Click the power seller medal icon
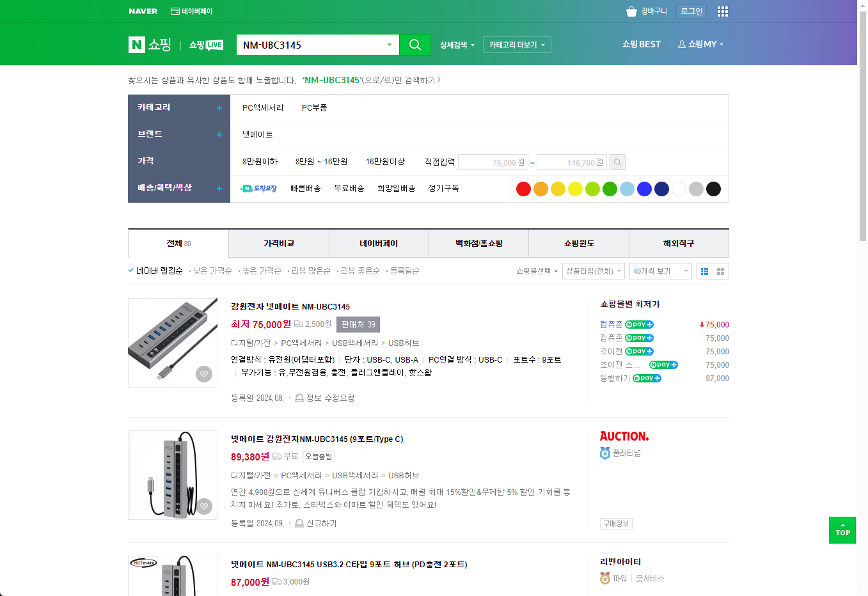The image size is (868, 596). click(605, 578)
